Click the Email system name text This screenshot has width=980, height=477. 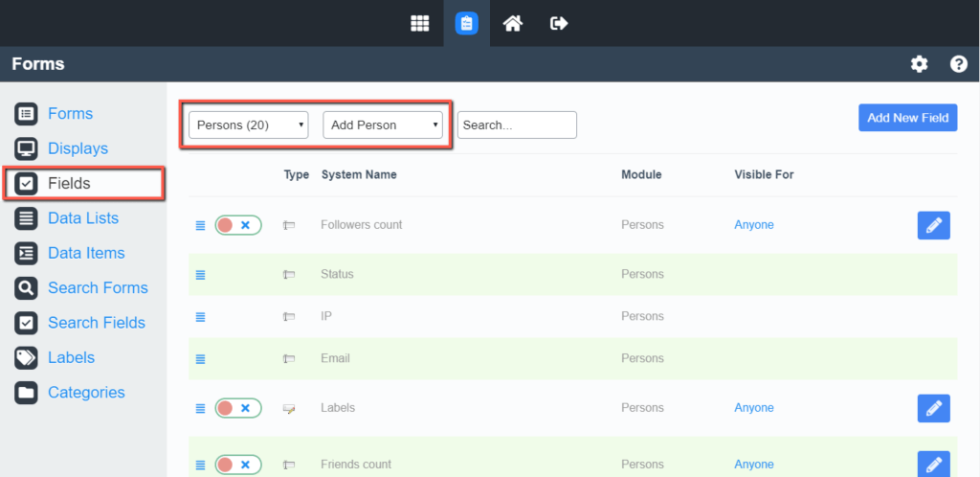335,359
